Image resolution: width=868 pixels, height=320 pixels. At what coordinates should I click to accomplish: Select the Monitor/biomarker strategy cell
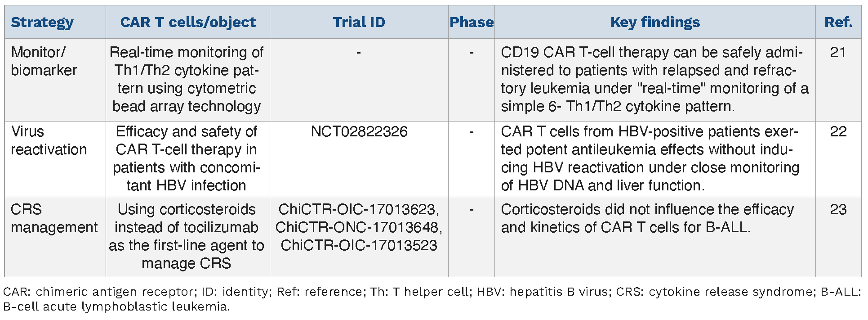point(44,61)
